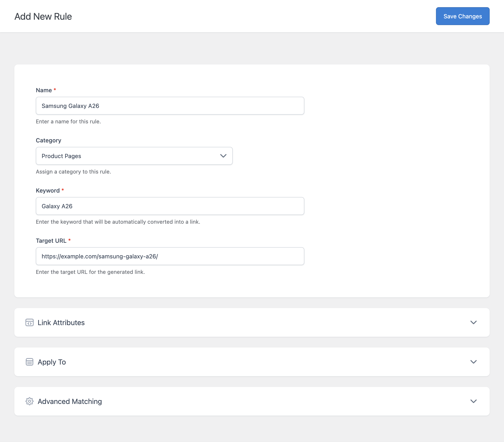Expand the Advanced Matching section chevron
This screenshot has height=442, width=504.
coord(473,401)
